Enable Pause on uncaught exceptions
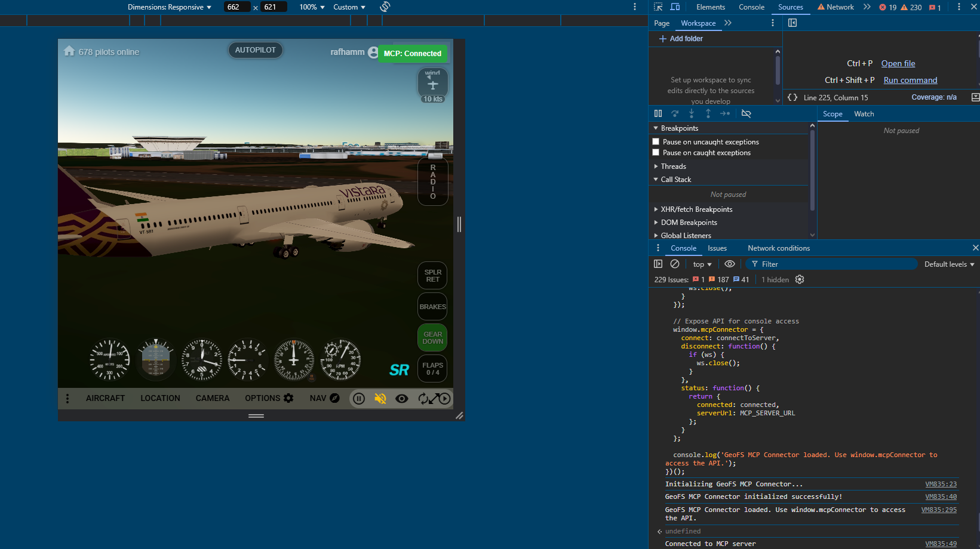The image size is (980, 549). click(656, 142)
